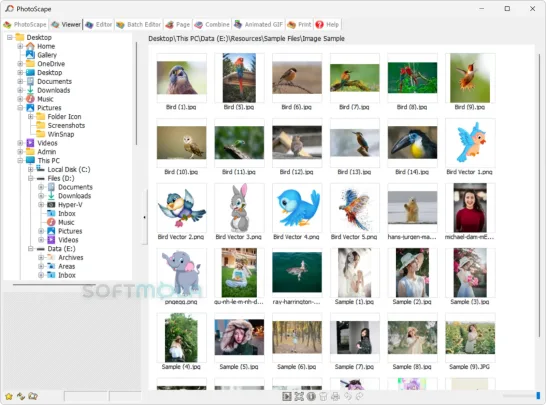This screenshot has height=405, width=546.
Task: Click the Gallery icon in the tree
Action: pyautogui.click(x=30, y=55)
